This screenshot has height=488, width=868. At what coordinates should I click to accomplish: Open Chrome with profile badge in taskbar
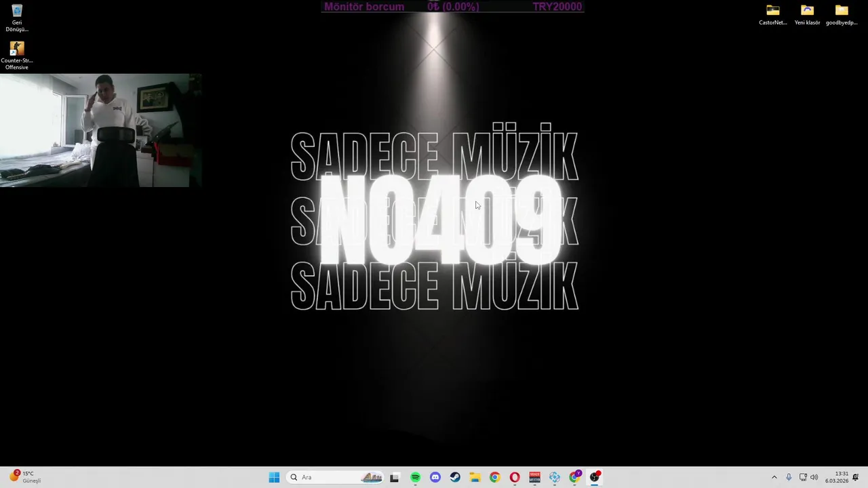574,477
